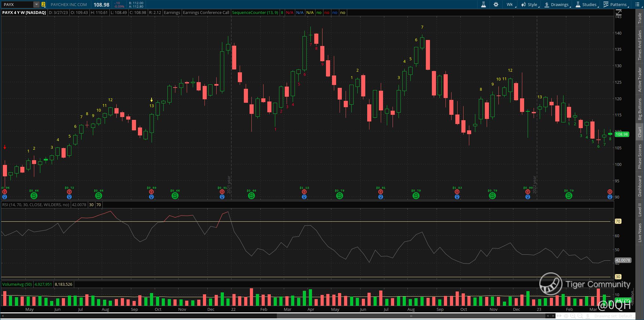Image resolution: width=644 pixels, height=320 pixels.
Task: Click the H: 110.61 high value
Action: click(x=99, y=13)
